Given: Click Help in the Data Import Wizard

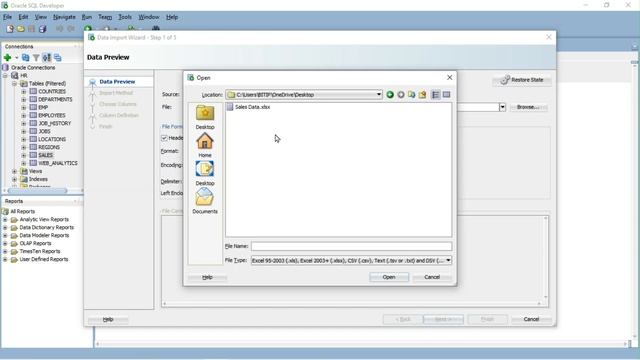Looking at the screenshot, I should [108, 319].
